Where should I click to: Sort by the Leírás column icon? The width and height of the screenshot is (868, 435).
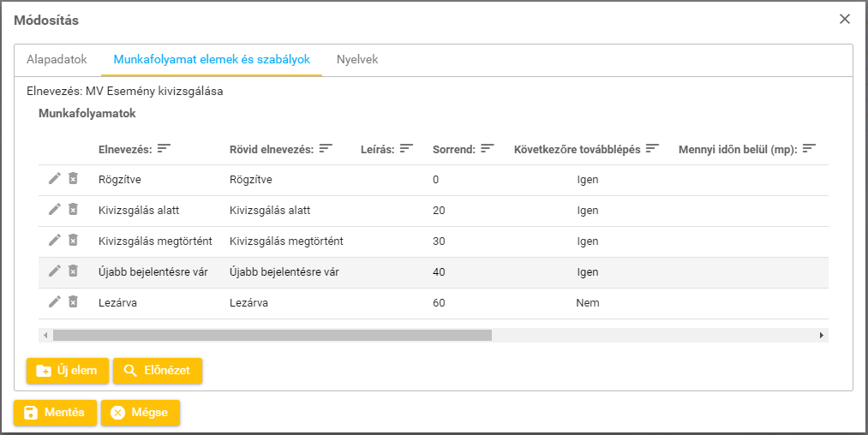407,148
